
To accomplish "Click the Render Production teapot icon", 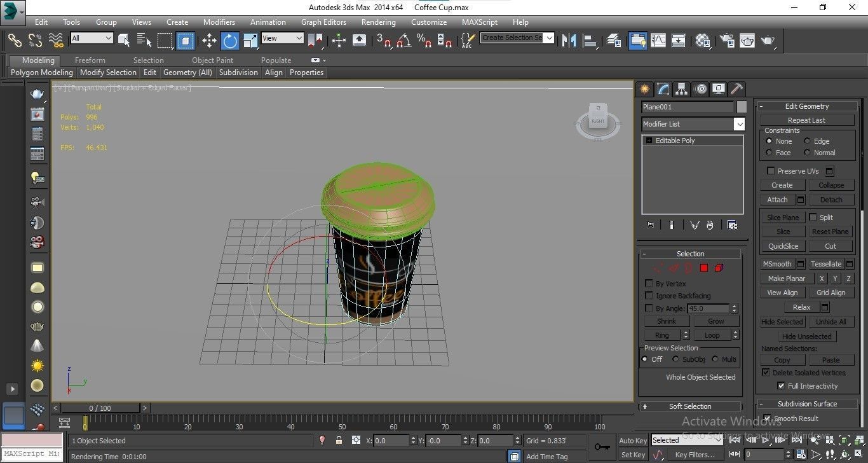I will [x=768, y=41].
